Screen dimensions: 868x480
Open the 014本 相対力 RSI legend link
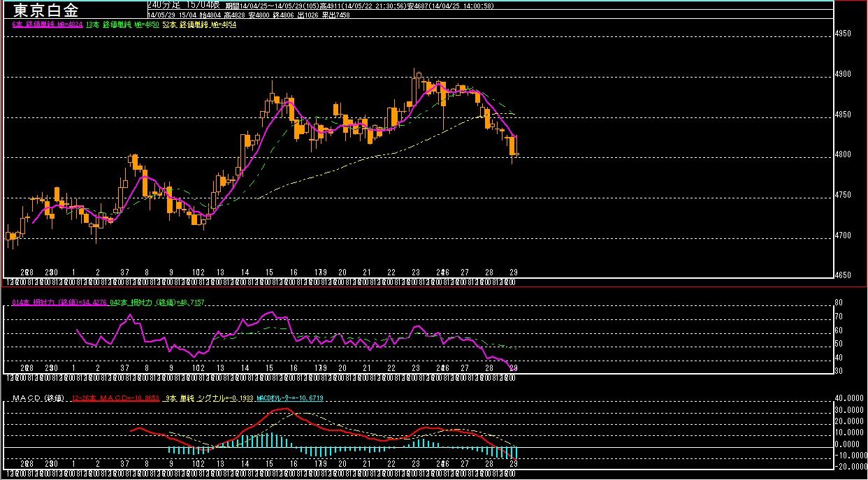(x=59, y=303)
